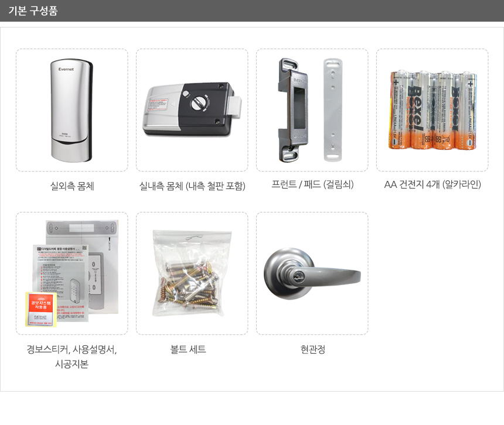
Task: Click the 프런트 / 패드 (걸림쇠) label
Action: (312, 184)
